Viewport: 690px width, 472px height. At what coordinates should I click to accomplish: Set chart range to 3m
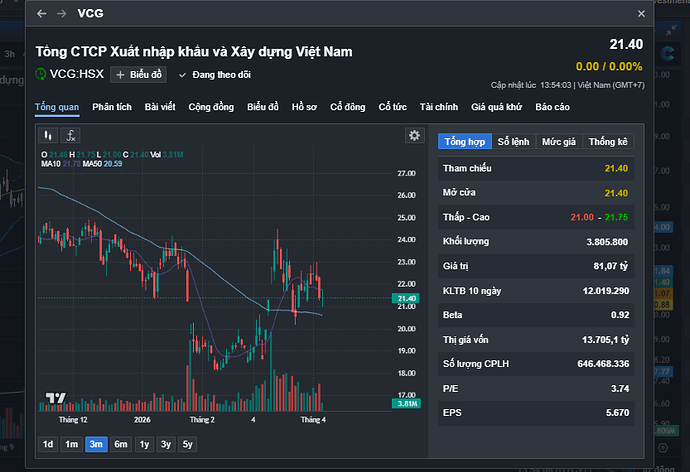[96, 444]
